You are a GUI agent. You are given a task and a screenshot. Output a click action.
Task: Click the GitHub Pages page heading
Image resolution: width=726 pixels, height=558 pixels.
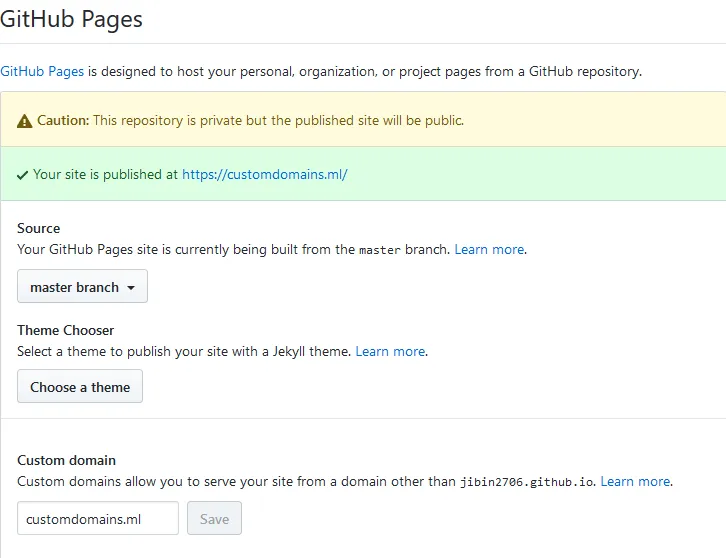pos(71,19)
